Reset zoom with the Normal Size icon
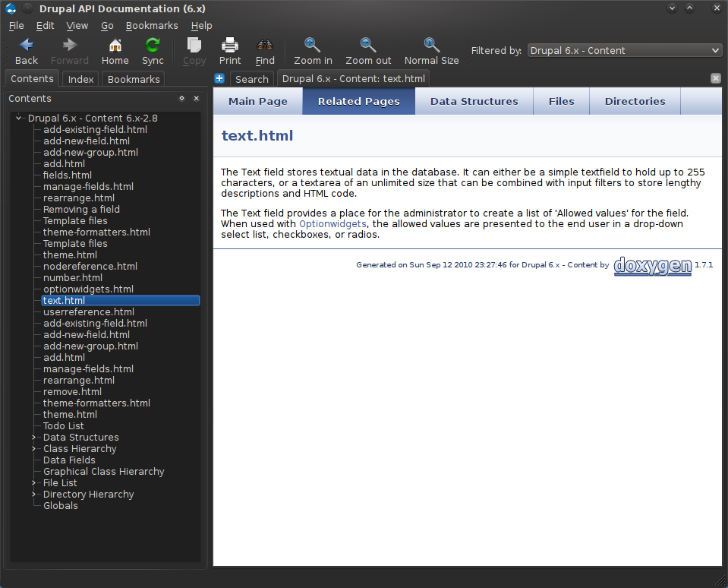728x588 pixels. tap(431, 45)
